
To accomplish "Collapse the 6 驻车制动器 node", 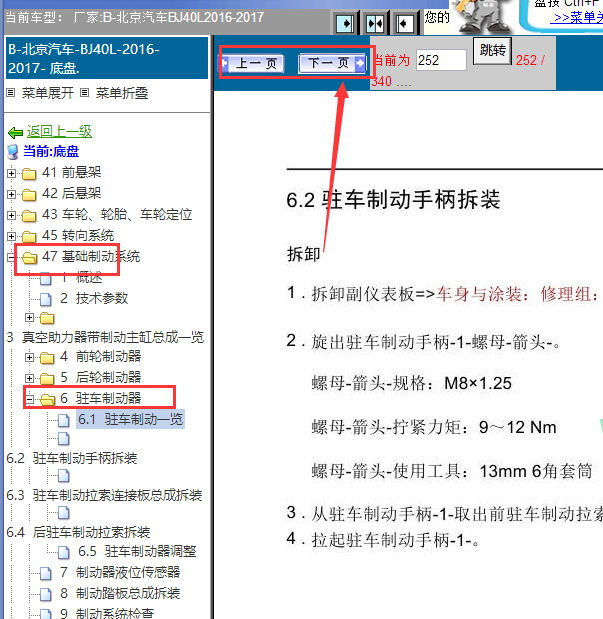I will click(x=29, y=400).
